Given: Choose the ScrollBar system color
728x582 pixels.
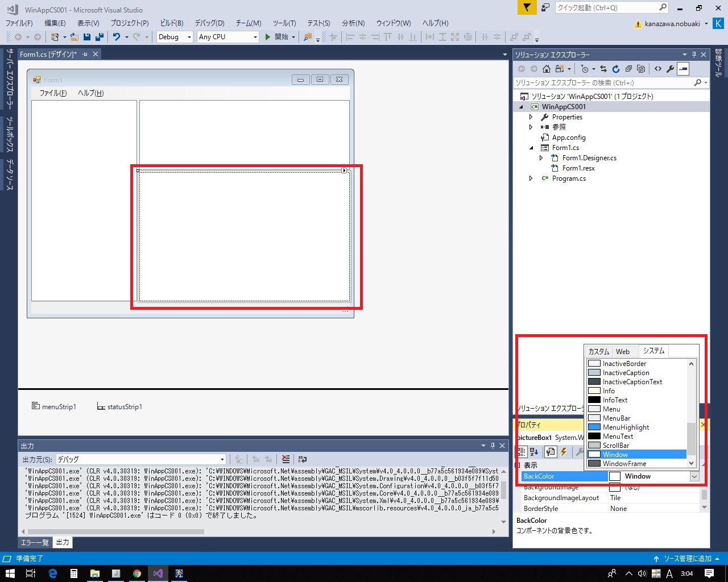Looking at the screenshot, I should pyautogui.click(x=637, y=446).
